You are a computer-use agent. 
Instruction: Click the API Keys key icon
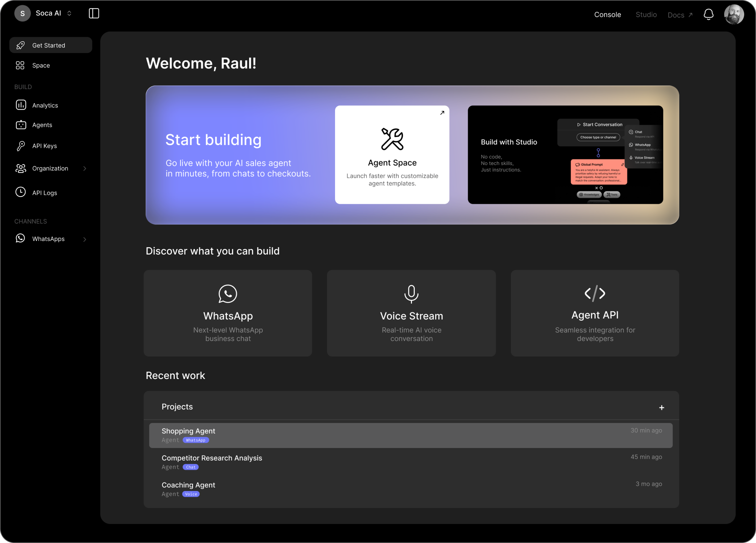tap(21, 146)
